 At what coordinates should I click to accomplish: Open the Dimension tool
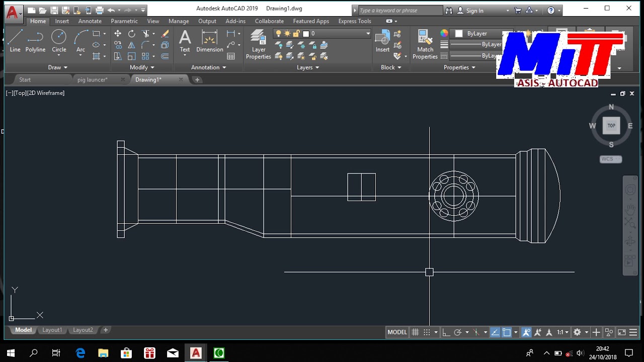[x=210, y=41]
